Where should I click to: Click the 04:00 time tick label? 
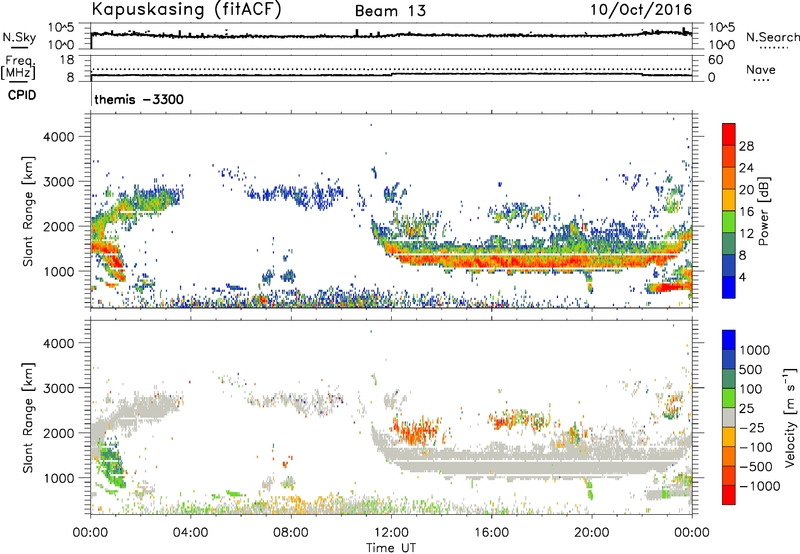point(190,533)
